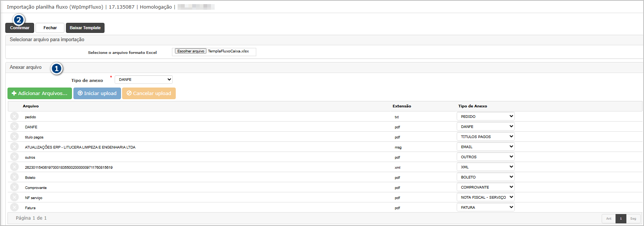Go to next page with Seg
The height and width of the screenshot is (226, 644).
pyautogui.click(x=633, y=219)
